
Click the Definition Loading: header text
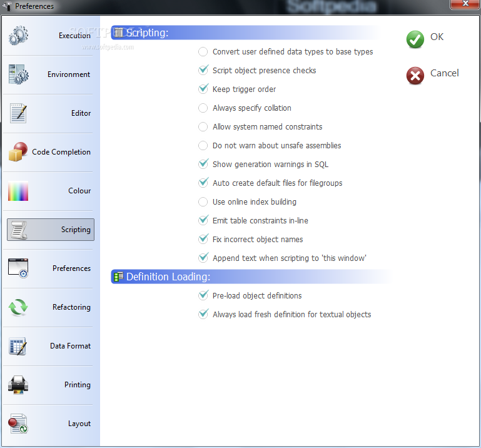tap(168, 277)
